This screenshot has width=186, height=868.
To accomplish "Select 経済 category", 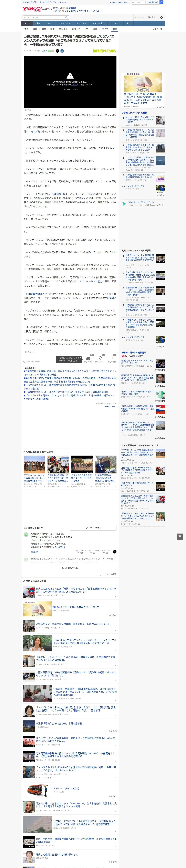I will pos(52,29).
